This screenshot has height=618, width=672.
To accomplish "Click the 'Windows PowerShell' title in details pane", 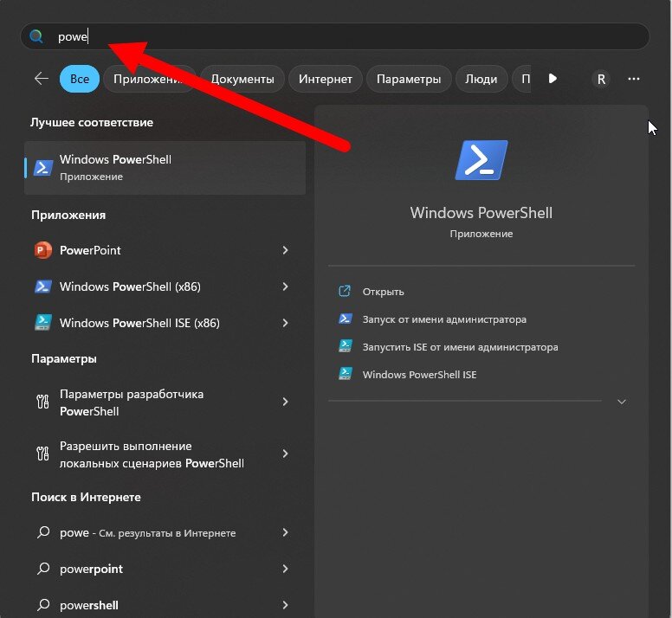I will (481, 213).
